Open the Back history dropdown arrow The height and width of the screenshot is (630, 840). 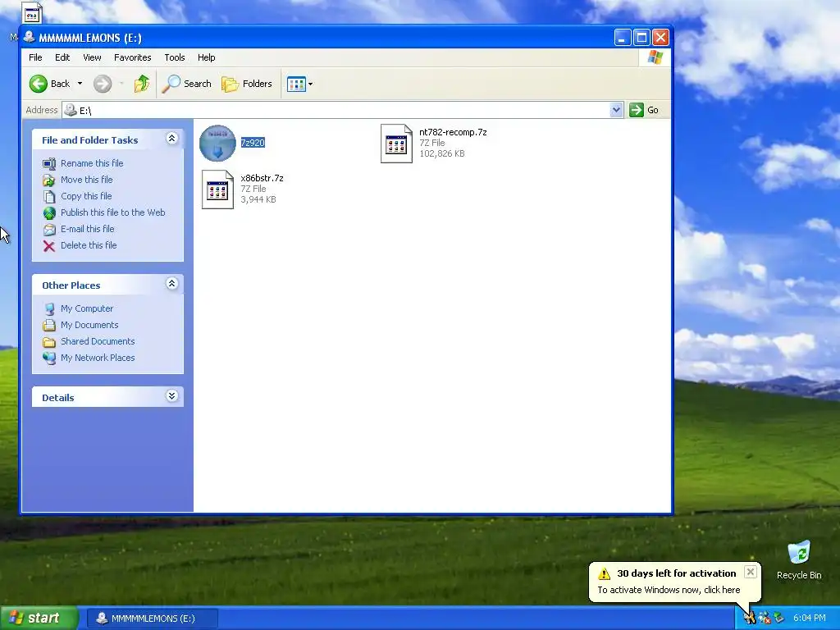(x=80, y=84)
